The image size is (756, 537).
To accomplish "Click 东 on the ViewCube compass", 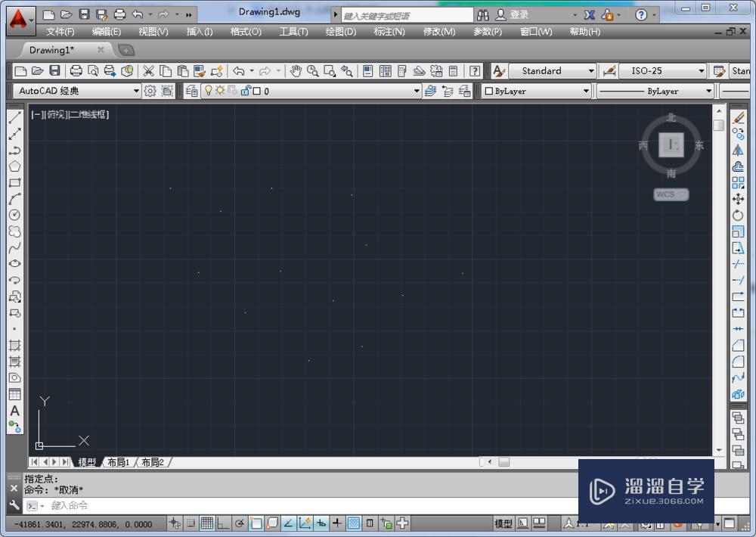I will [x=699, y=145].
